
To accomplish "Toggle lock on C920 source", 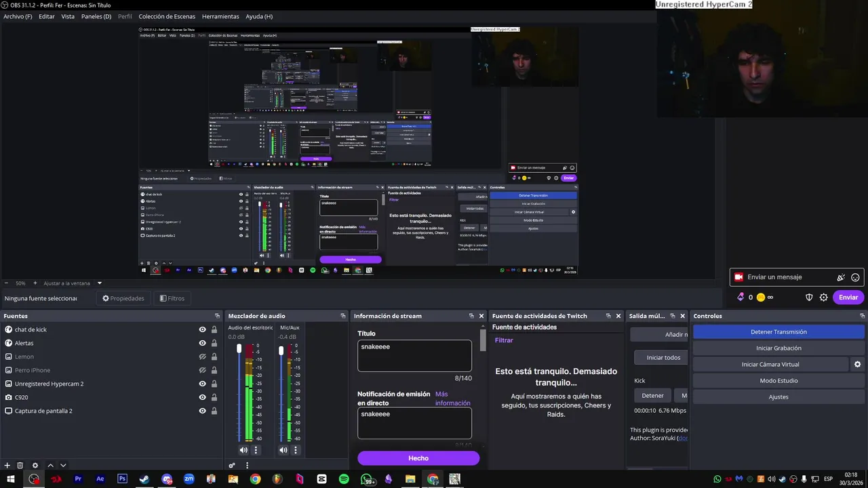I will click(x=214, y=397).
